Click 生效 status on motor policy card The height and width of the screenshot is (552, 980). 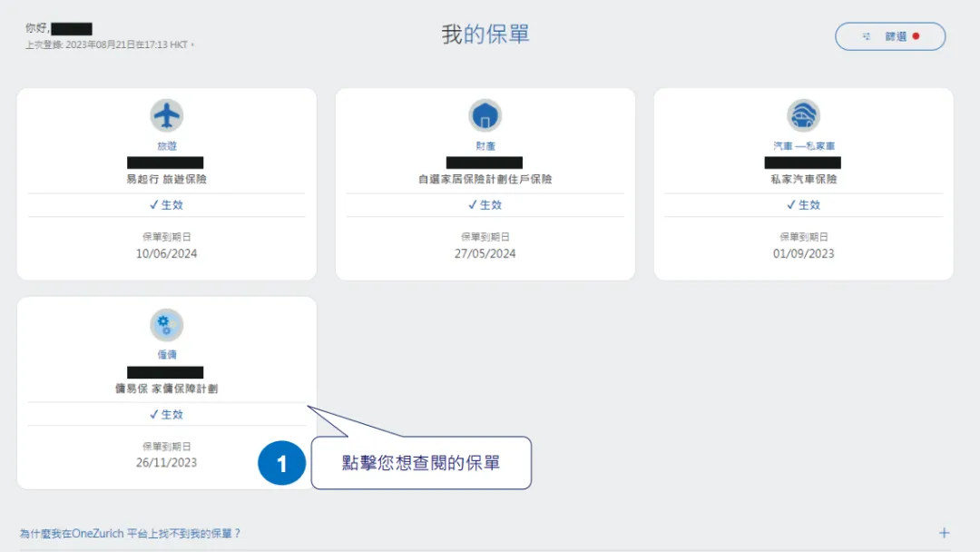click(x=803, y=204)
